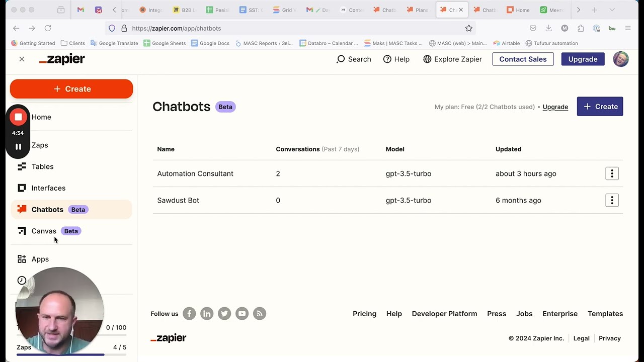Click the Enterprise footer link

(560, 314)
